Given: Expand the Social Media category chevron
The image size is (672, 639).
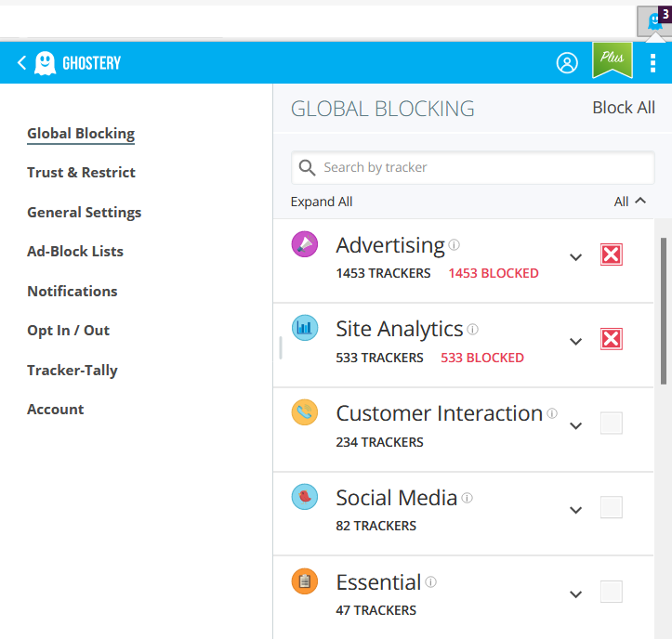Looking at the screenshot, I should point(575,510).
